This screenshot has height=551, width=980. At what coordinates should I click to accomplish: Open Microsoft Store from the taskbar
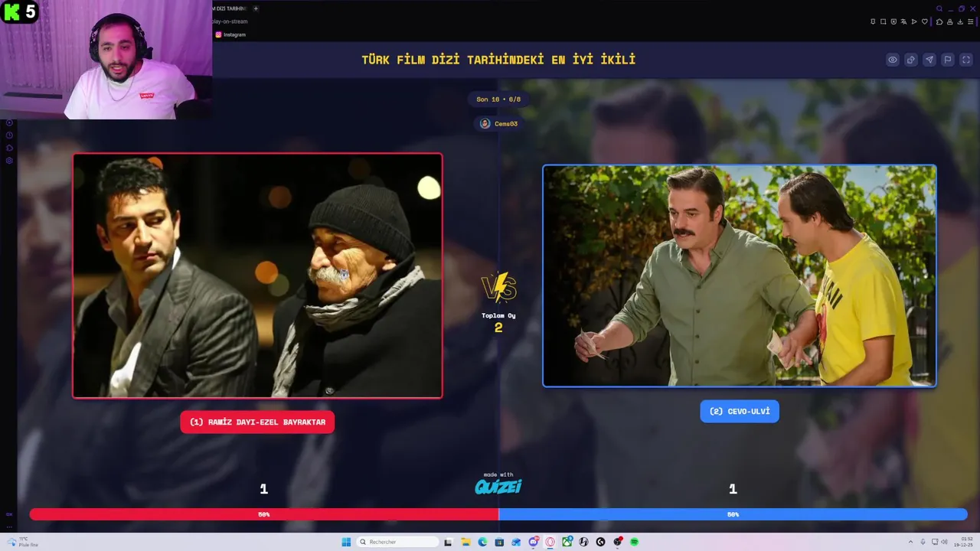499,542
